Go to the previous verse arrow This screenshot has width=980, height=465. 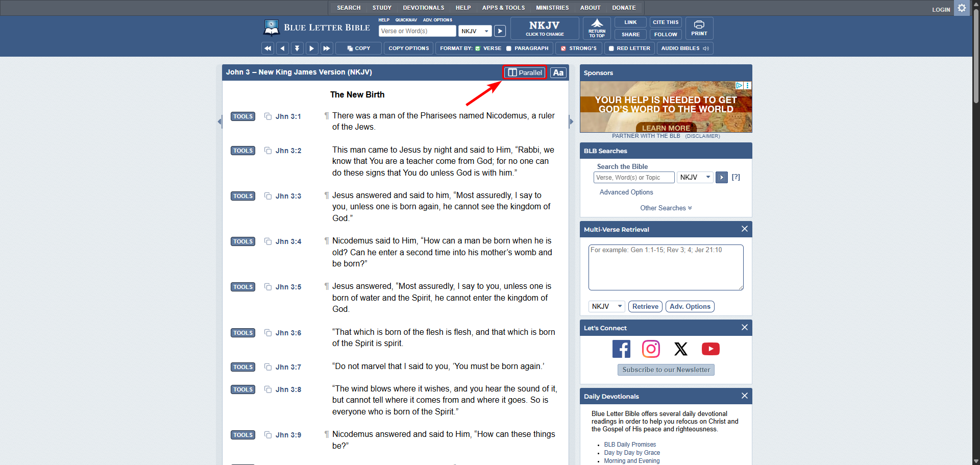tap(282, 48)
